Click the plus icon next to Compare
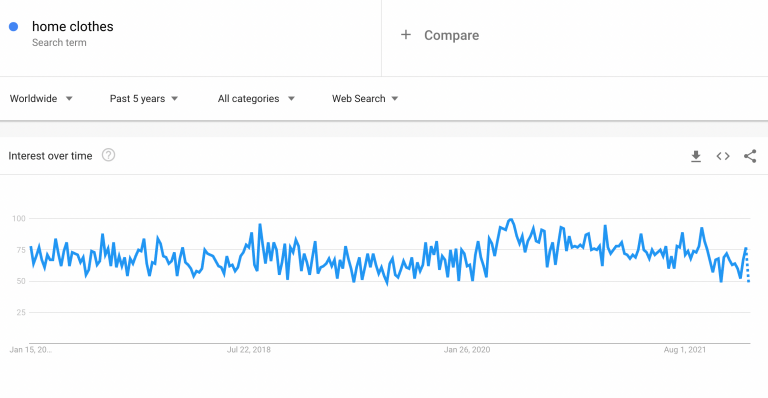This screenshot has width=768, height=398. coord(406,35)
